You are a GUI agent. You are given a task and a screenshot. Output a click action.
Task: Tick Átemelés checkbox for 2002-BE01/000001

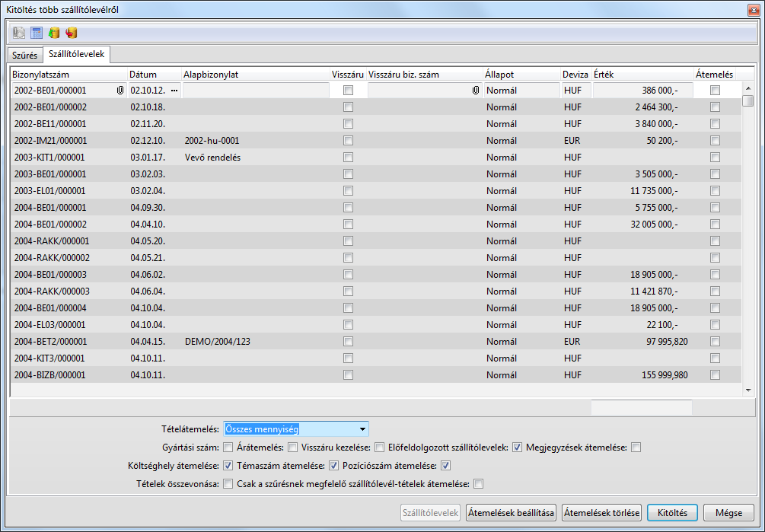pos(716,91)
